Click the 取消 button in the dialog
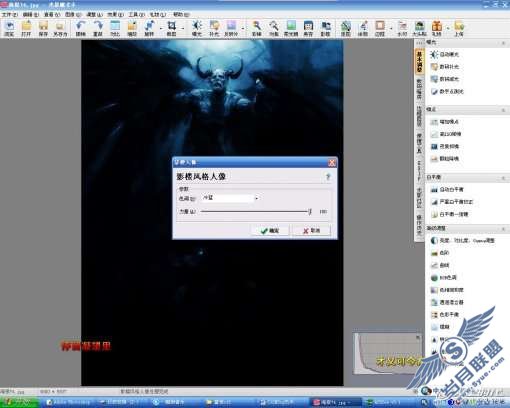510x408 pixels. tap(311, 231)
